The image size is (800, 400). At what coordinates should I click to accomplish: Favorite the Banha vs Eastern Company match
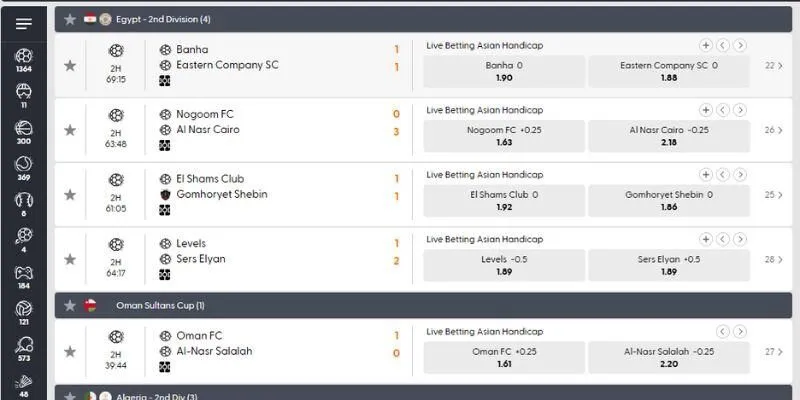(x=70, y=65)
